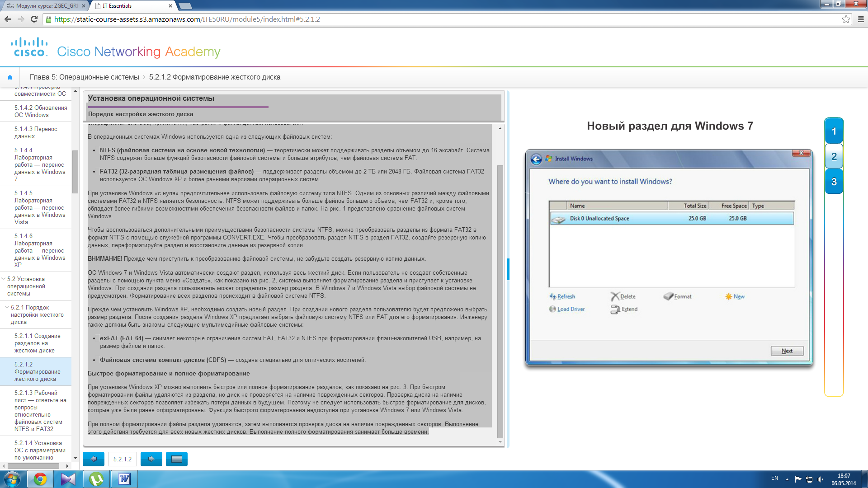
Task: Click text panel scroll down arrow
Action: click(500, 442)
